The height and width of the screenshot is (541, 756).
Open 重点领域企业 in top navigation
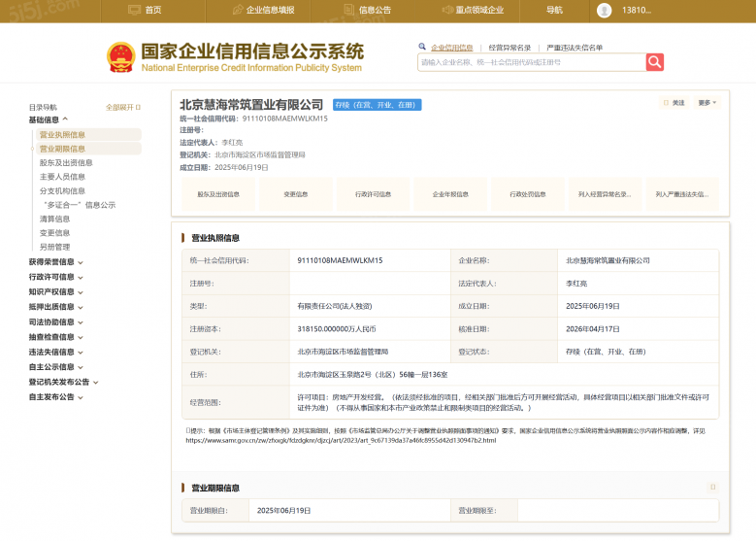pos(473,10)
